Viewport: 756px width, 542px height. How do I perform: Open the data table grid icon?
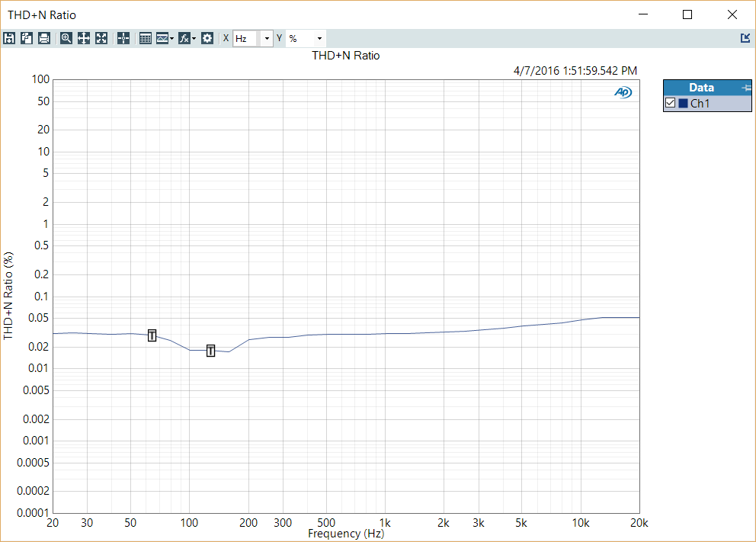(145, 38)
